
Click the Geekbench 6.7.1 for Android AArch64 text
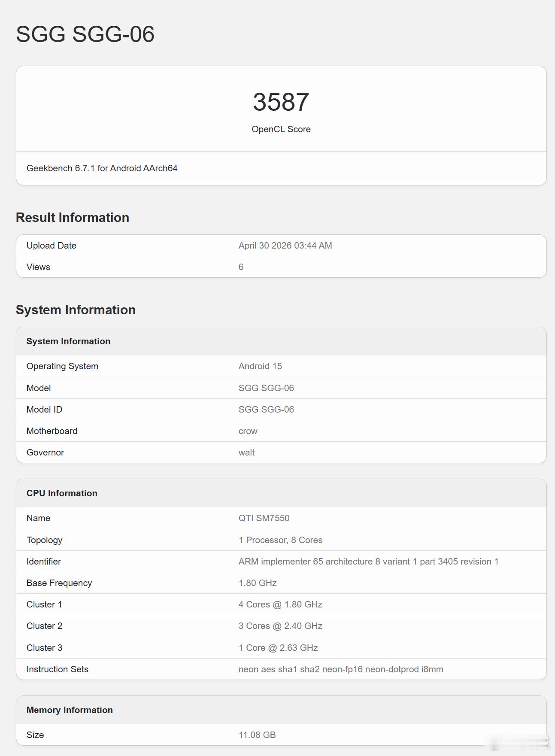(102, 168)
